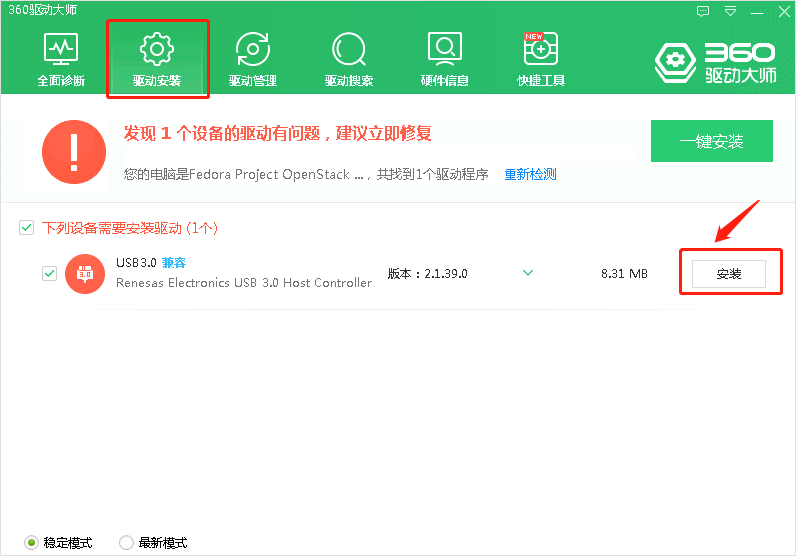Select the 最新模式 latest mode option
This screenshot has height=556, width=796.
coord(153,543)
